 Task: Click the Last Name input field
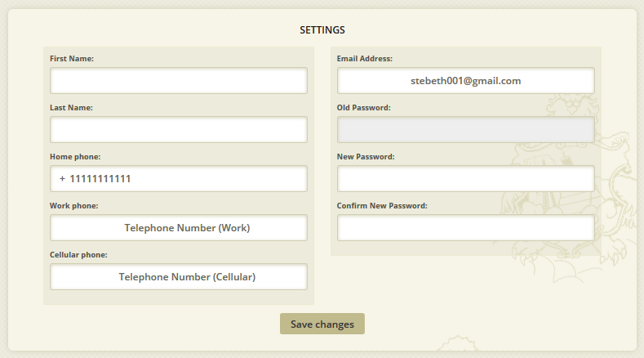pyautogui.click(x=179, y=130)
